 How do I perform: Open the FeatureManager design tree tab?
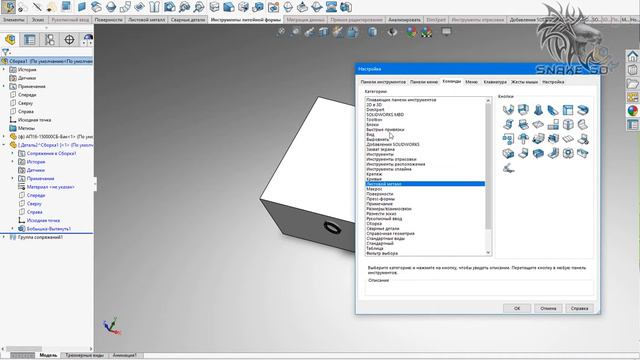[x=10, y=40]
